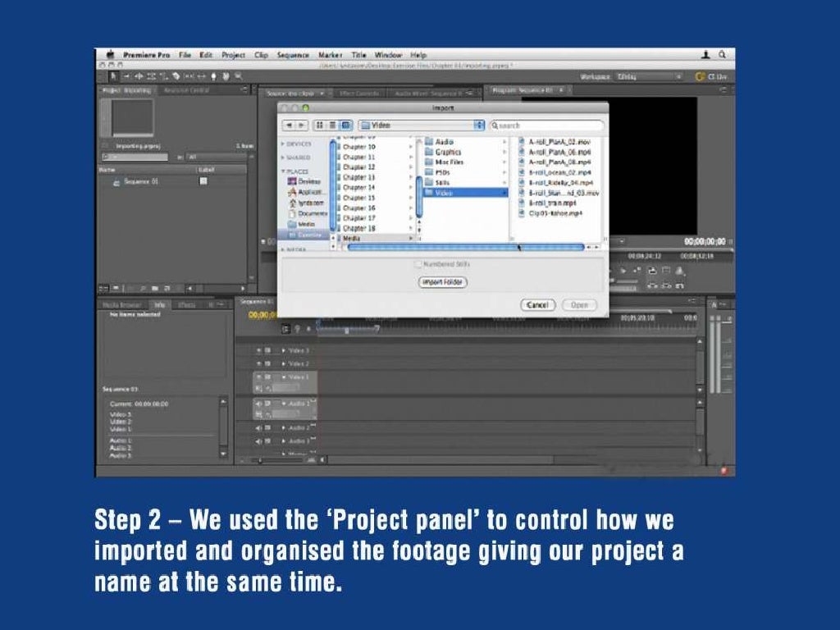Click the user account icon in menu bar
Viewport: 840px width, 630px height.
[x=705, y=55]
